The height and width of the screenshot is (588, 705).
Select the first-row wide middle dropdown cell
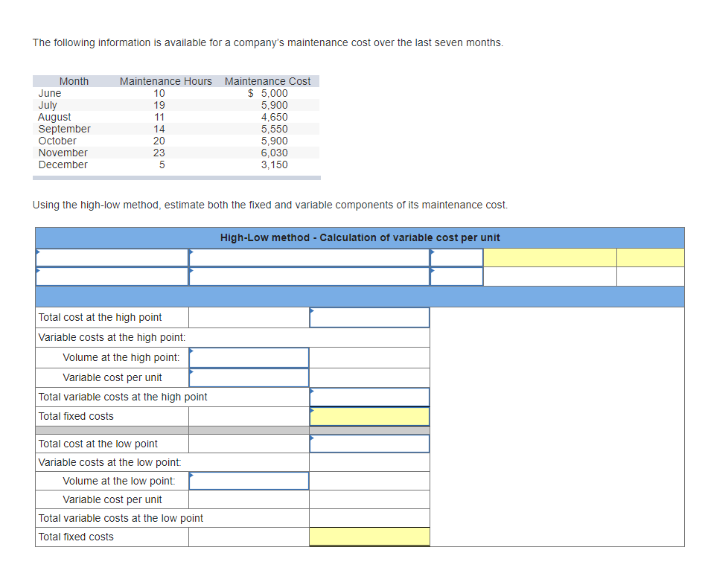pyautogui.click(x=310, y=258)
